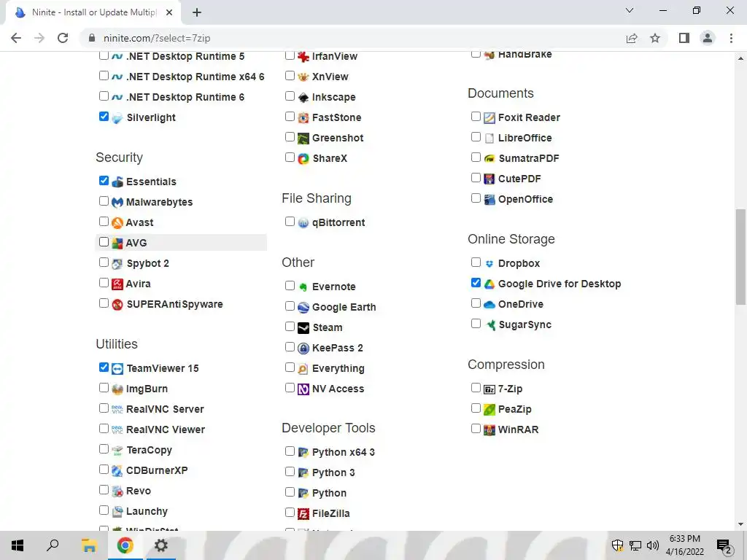747x560 pixels.
Task: Click the qBittorrent icon
Action: pyautogui.click(x=303, y=223)
